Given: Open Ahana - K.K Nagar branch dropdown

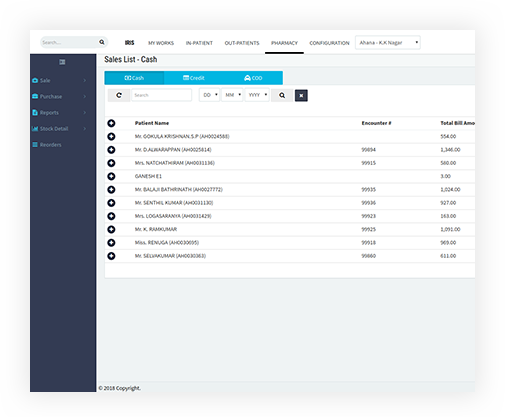Looking at the screenshot, I should tap(388, 43).
